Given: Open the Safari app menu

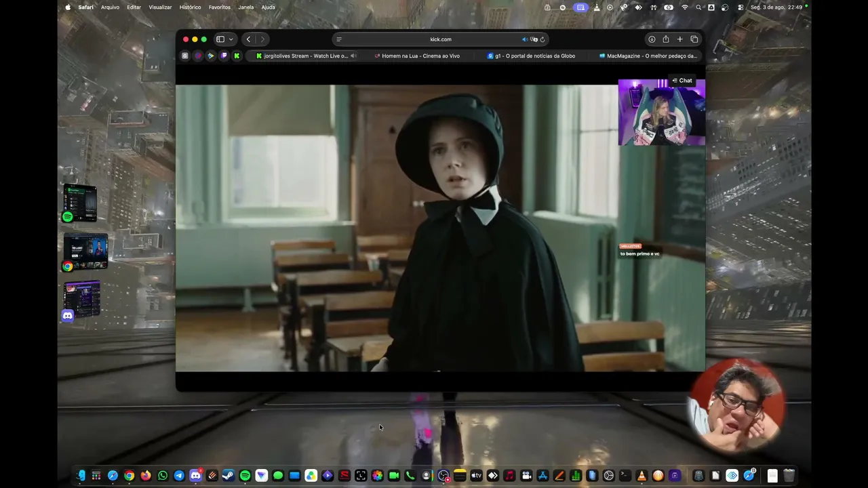Looking at the screenshot, I should point(86,7).
